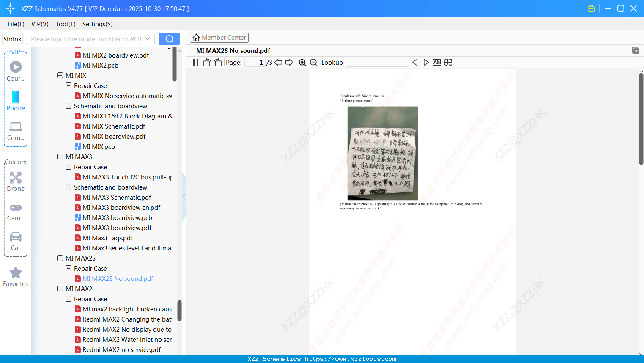This screenshot has height=363, width=644.
Task: Close the open document tab icon
Action: [x=636, y=50]
